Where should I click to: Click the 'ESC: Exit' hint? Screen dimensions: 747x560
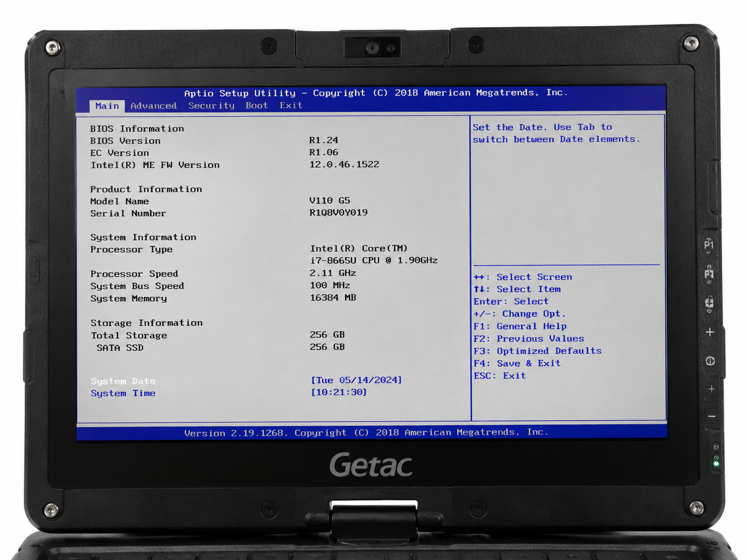[x=499, y=376]
